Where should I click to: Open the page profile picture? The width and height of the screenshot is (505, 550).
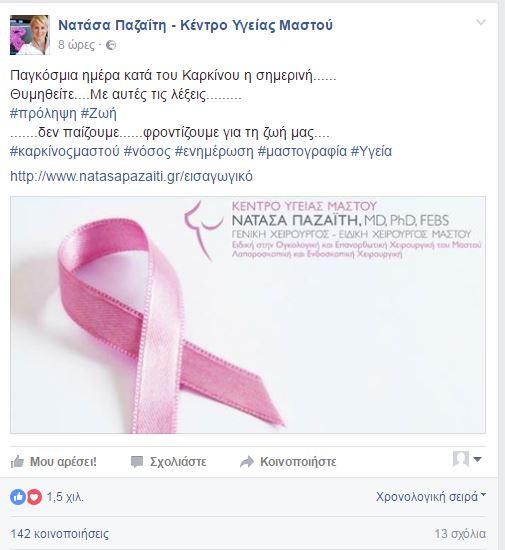pyautogui.click(x=29, y=35)
